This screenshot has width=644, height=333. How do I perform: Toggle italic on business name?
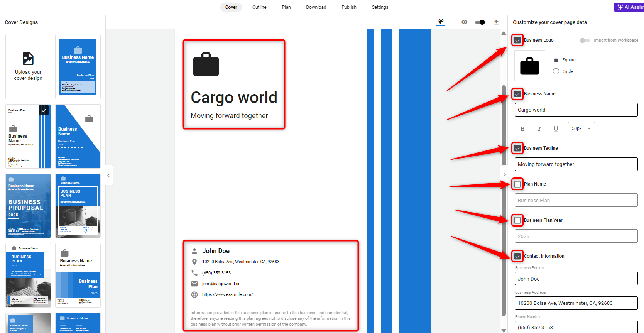tap(539, 129)
